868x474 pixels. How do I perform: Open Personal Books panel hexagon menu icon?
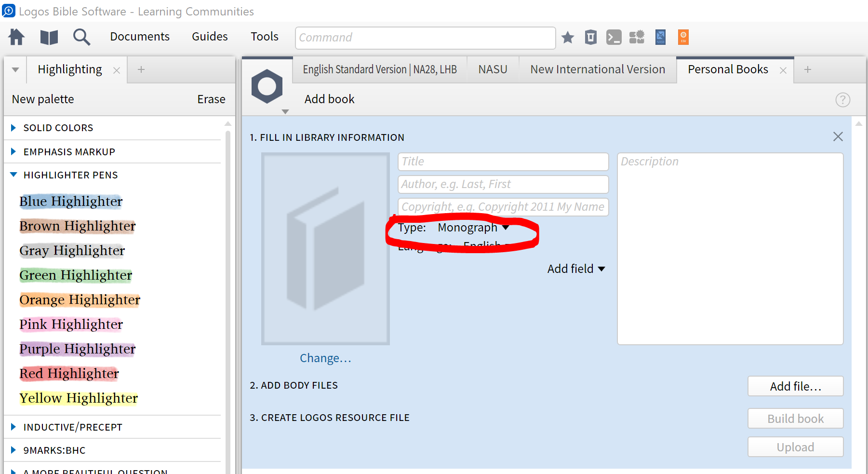[x=267, y=87]
